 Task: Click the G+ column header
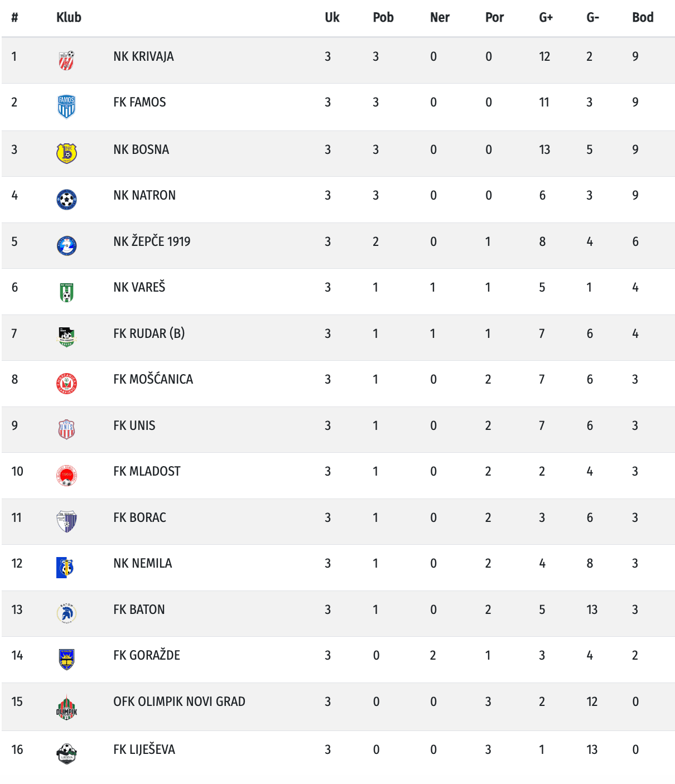click(x=546, y=17)
